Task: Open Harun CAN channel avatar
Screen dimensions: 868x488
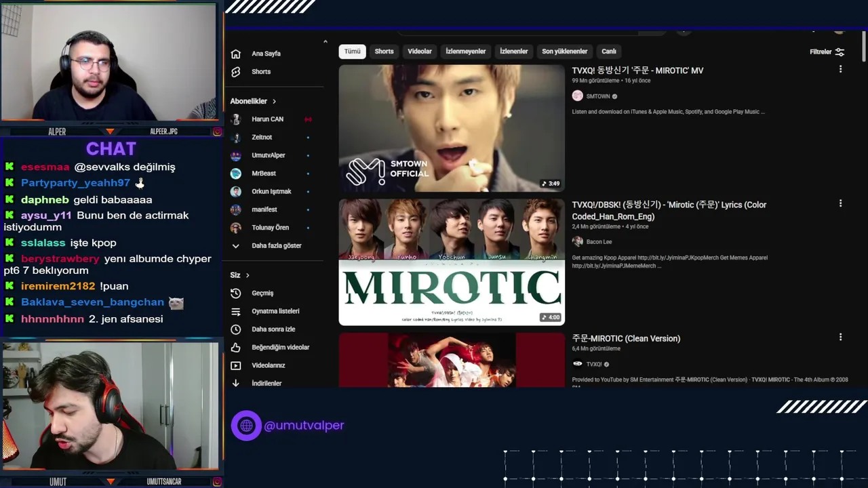Action: 236,119
